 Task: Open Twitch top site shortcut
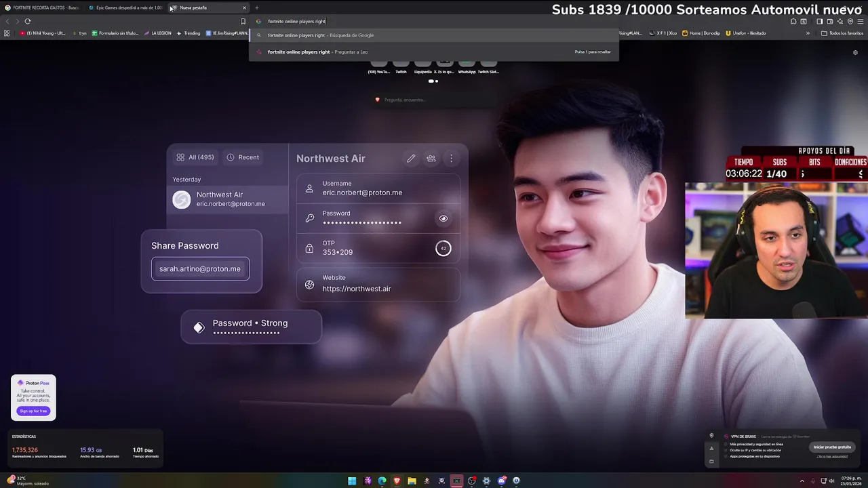click(401, 66)
